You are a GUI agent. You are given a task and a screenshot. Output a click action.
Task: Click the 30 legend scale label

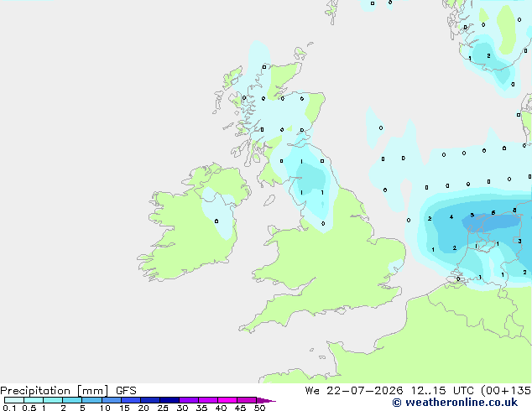tap(182, 408)
